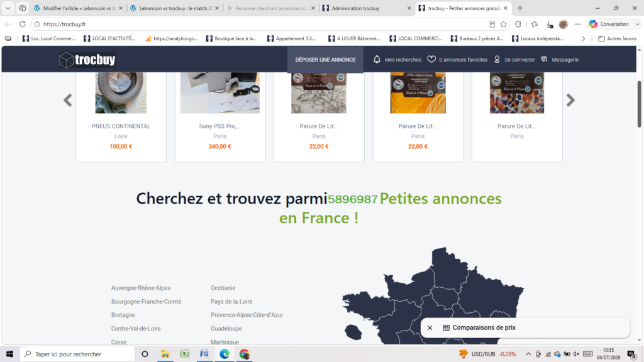
Task: Open the Copilot Conversation button
Action: click(x=609, y=25)
